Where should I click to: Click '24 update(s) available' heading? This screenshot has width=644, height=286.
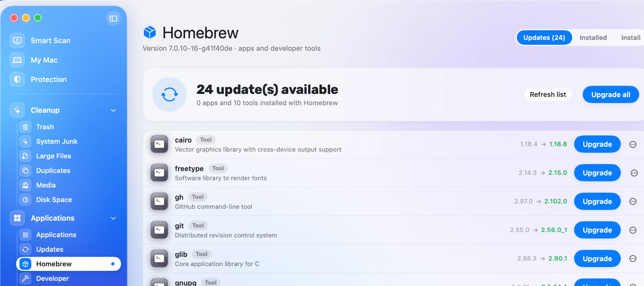coord(267,89)
